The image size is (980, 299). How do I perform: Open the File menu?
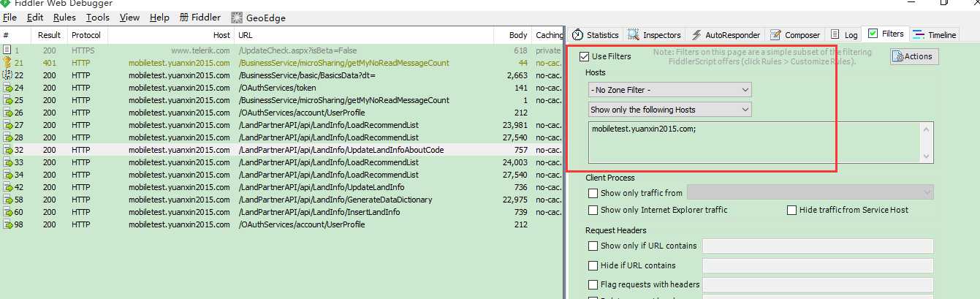[x=10, y=18]
